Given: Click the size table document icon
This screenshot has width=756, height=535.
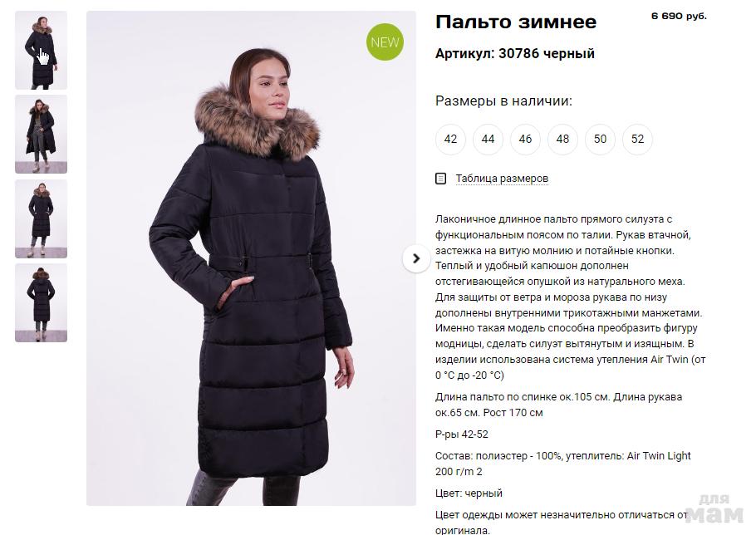Looking at the screenshot, I should 440,179.
